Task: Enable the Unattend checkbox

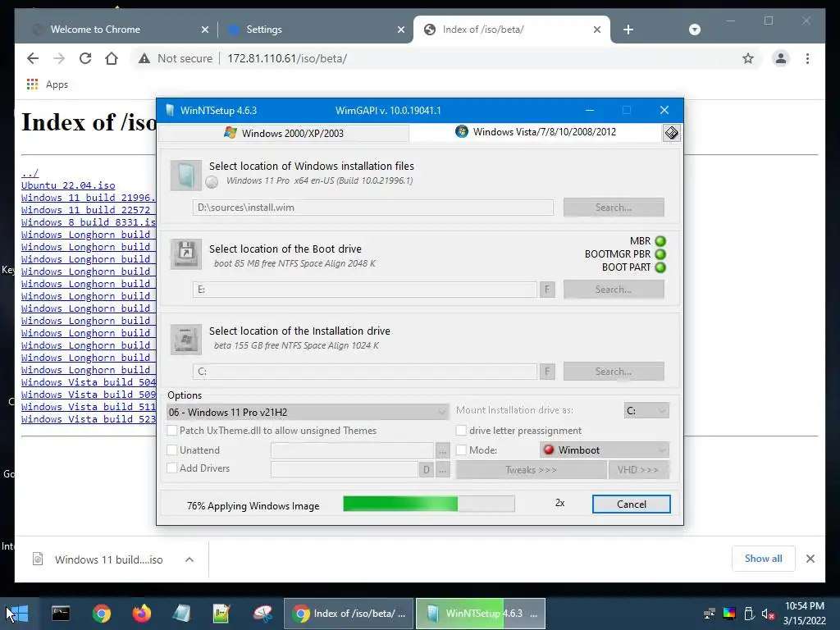Action: (x=172, y=450)
